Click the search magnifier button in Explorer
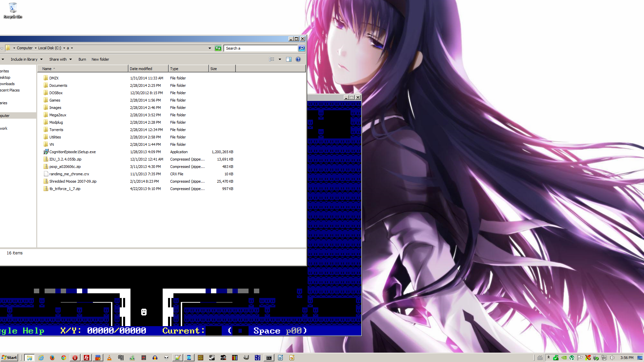 pyautogui.click(x=302, y=48)
